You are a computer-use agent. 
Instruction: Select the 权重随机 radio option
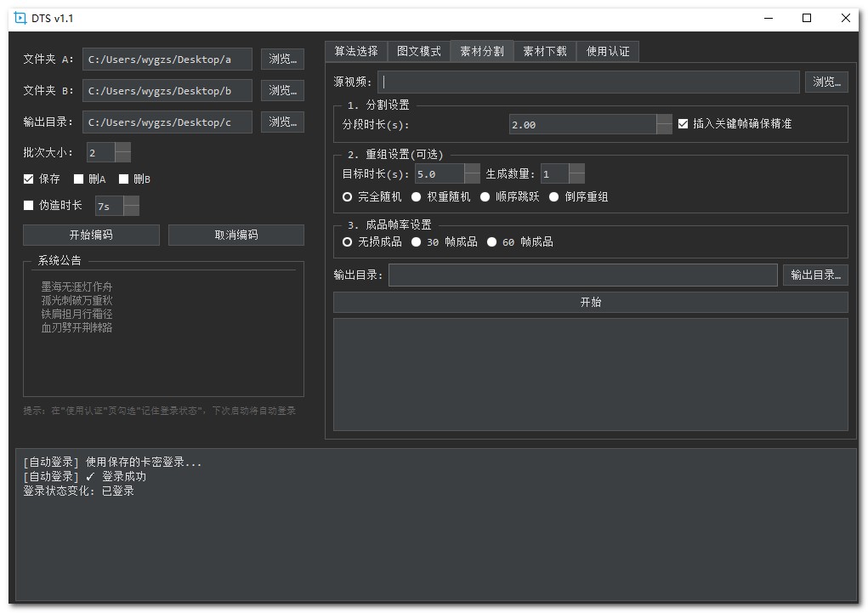click(x=417, y=196)
